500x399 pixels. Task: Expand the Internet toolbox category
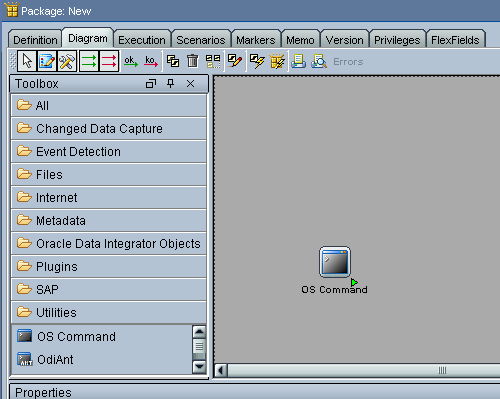coord(109,198)
